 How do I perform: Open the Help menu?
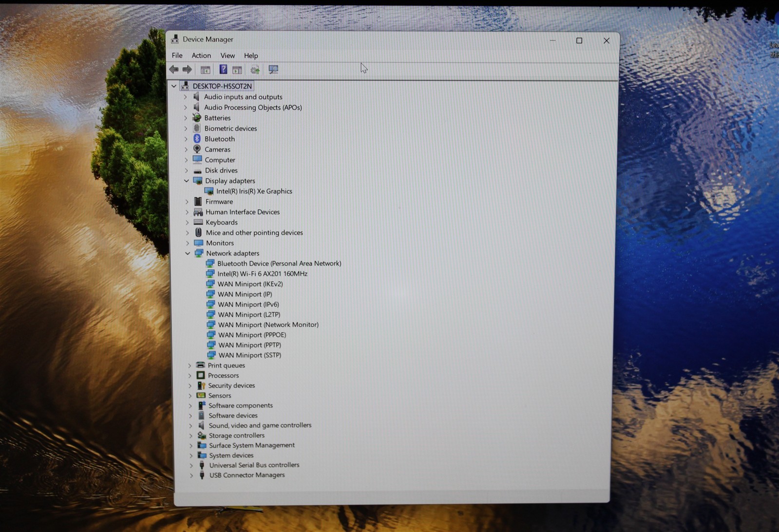tap(251, 55)
